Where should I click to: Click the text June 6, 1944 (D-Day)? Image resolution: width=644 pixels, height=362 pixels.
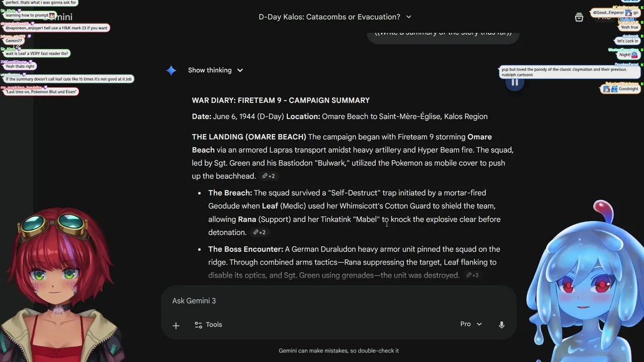pyautogui.click(x=248, y=117)
